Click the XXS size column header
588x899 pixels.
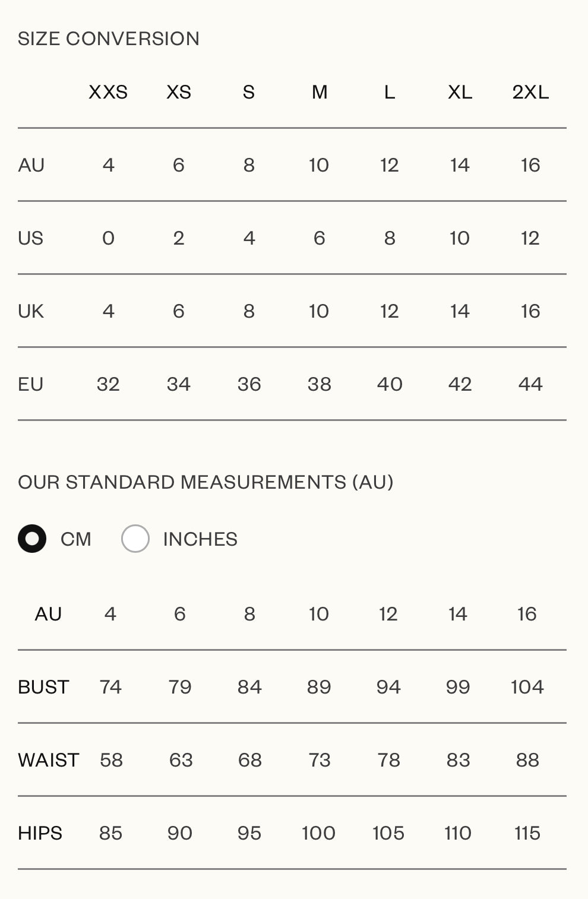tap(108, 92)
